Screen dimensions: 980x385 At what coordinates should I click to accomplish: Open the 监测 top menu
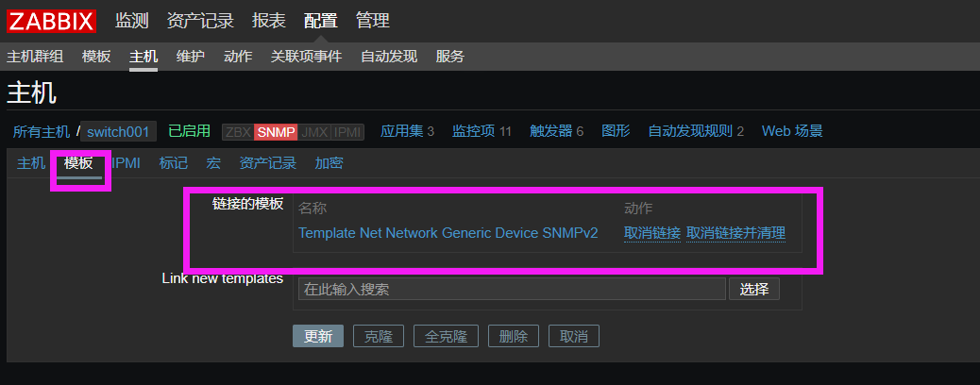(x=132, y=21)
